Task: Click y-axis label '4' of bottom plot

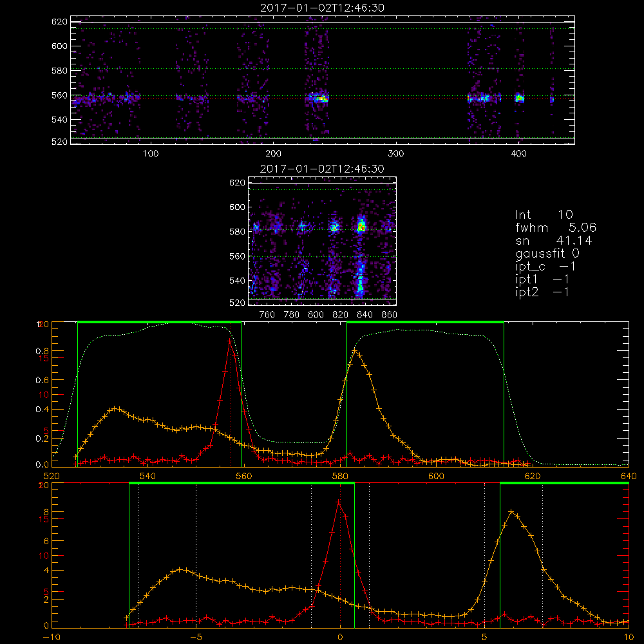Action: point(46,571)
